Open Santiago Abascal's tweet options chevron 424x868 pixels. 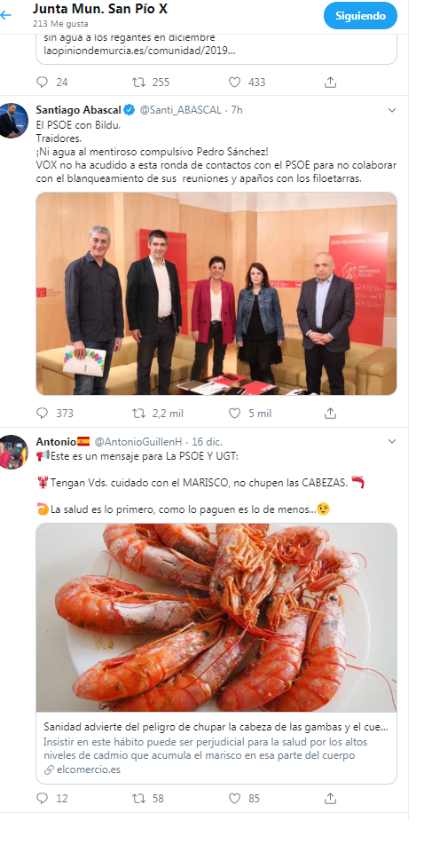(x=392, y=110)
